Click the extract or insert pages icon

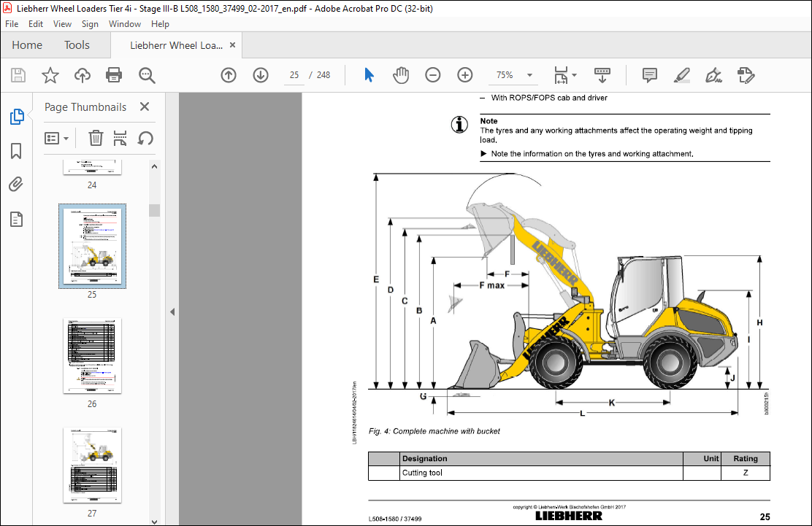pyautogui.click(x=120, y=138)
